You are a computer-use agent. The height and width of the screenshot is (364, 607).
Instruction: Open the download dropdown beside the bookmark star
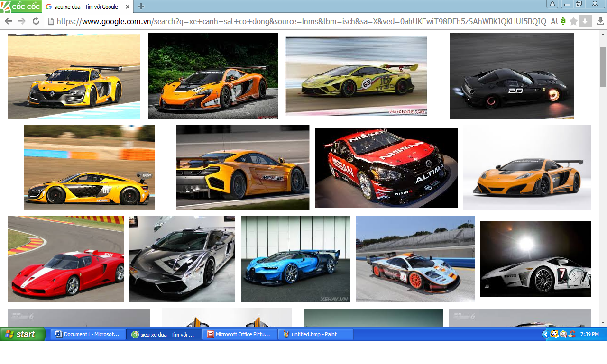click(585, 21)
